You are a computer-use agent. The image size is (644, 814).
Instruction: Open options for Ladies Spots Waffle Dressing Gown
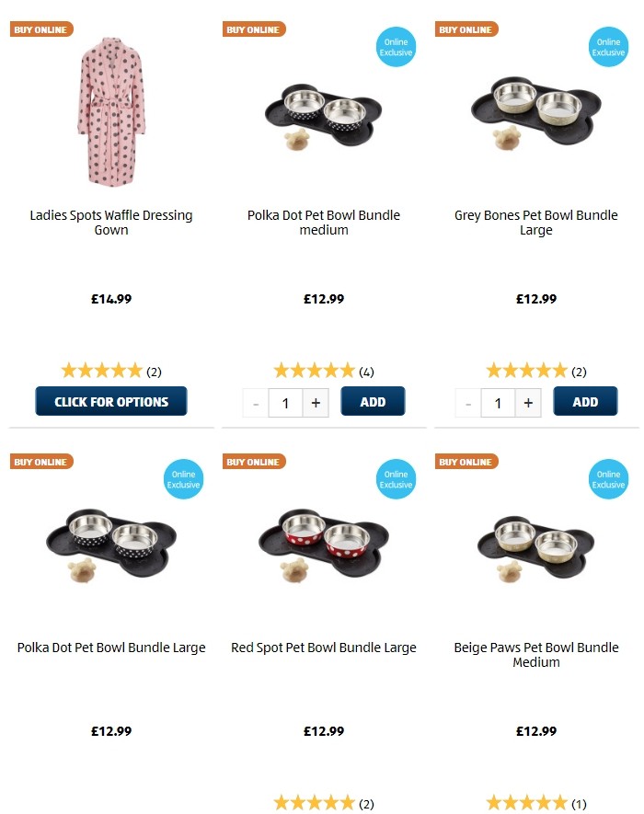pos(110,401)
